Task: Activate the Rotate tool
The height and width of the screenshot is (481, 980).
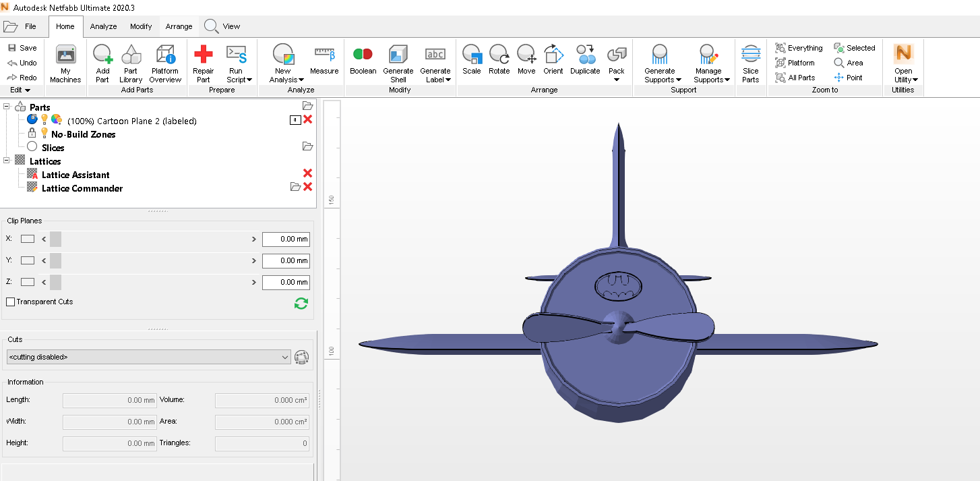Action: (x=499, y=61)
